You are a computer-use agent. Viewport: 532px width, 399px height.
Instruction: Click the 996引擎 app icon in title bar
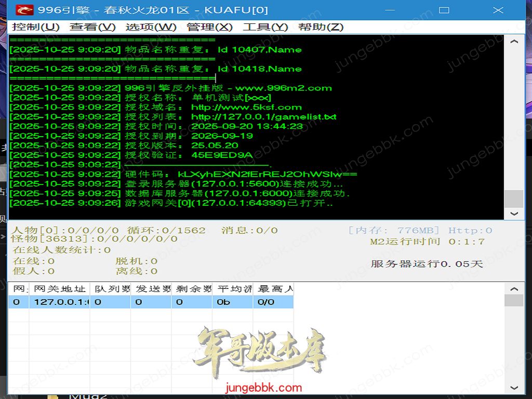coord(24,10)
